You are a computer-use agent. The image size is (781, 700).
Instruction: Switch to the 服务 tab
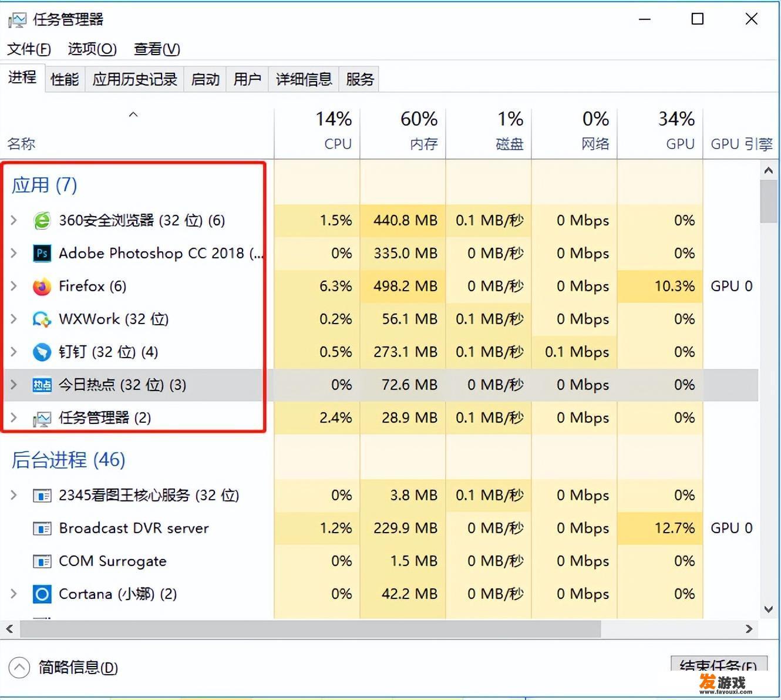click(x=359, y=79)
